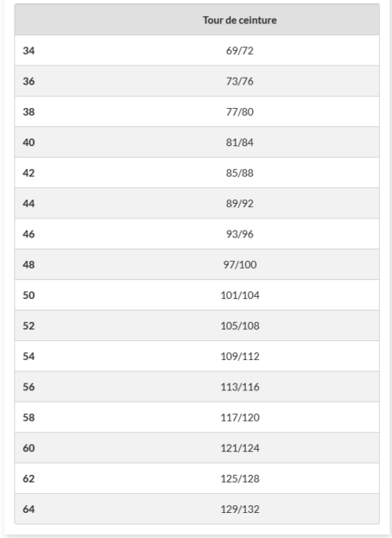
Task: Select the size 58 row label
Action: click(x=28, y=417)
